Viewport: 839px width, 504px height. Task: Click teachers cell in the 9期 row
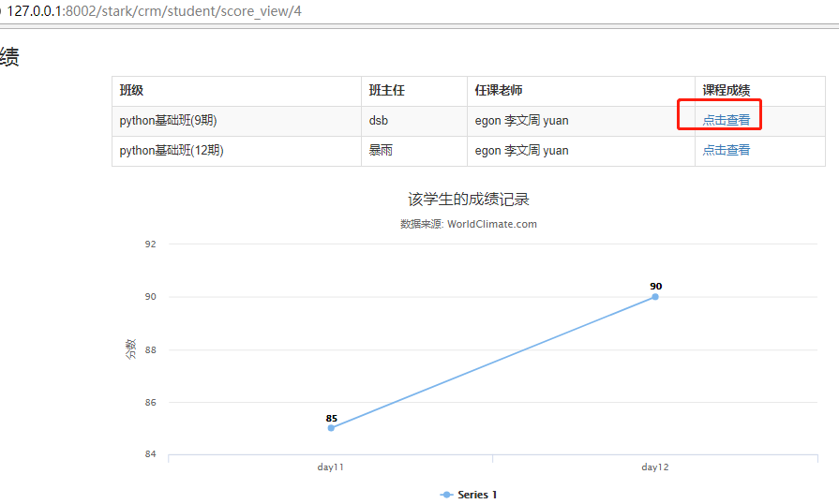pos(581,121)
